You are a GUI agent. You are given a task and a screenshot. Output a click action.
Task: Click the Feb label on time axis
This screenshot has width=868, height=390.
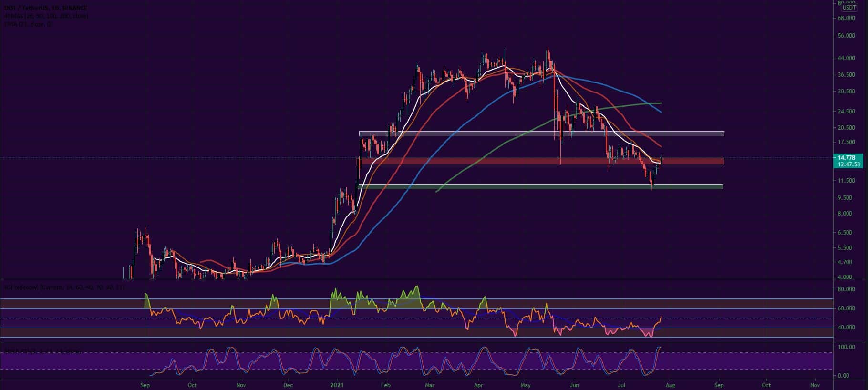[385, 385]
